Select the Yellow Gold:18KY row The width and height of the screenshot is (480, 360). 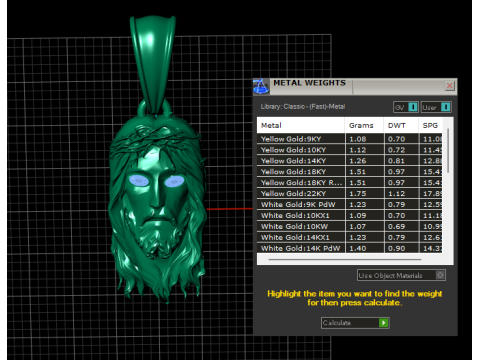[x=350, y=172]
